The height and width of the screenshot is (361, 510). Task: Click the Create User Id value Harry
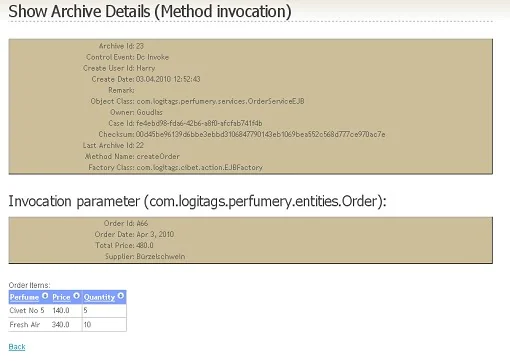pos(146,68)
